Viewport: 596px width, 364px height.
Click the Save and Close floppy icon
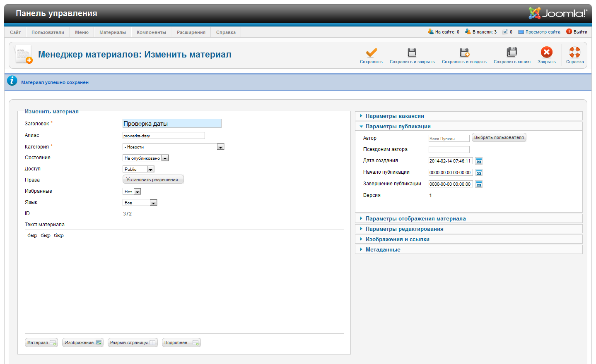click(x=412, y=53)
